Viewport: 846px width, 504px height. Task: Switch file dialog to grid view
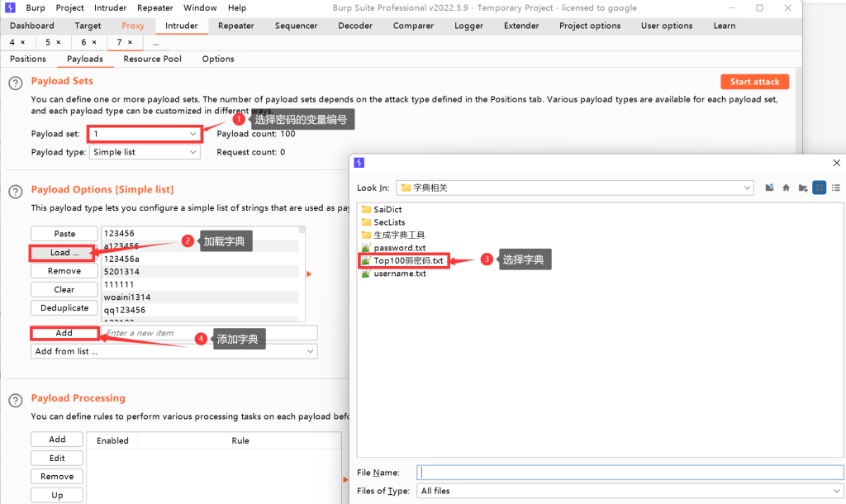pos(819,188)
